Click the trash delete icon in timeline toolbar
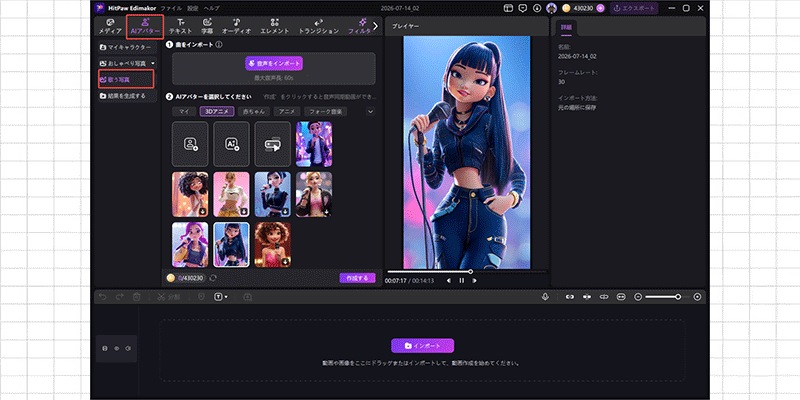800x400 pixels. [136, 296]
